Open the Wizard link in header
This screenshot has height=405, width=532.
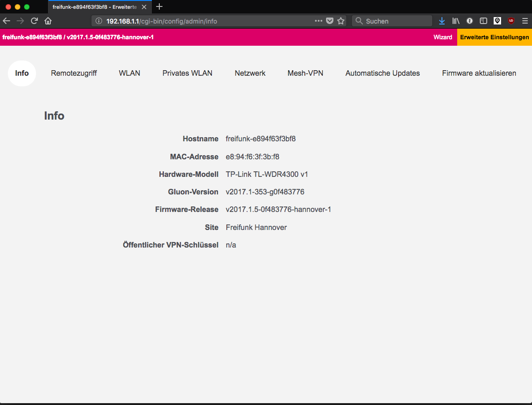click(443, 37)
